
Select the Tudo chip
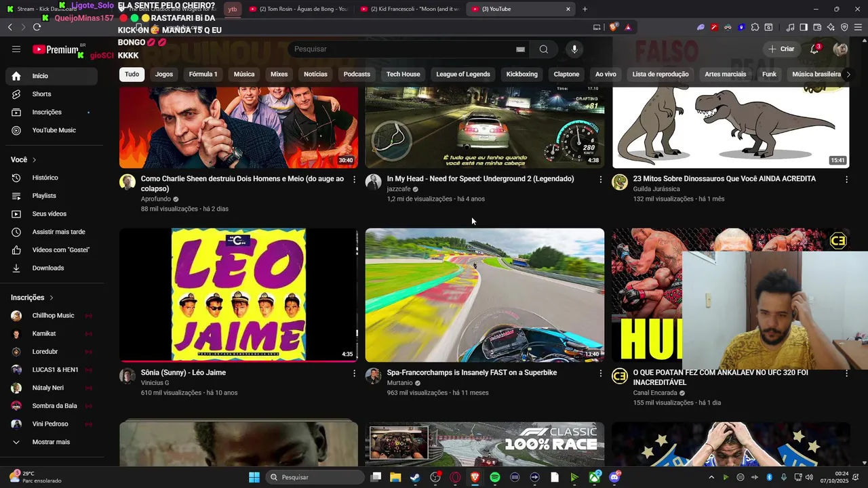[132, 74]
